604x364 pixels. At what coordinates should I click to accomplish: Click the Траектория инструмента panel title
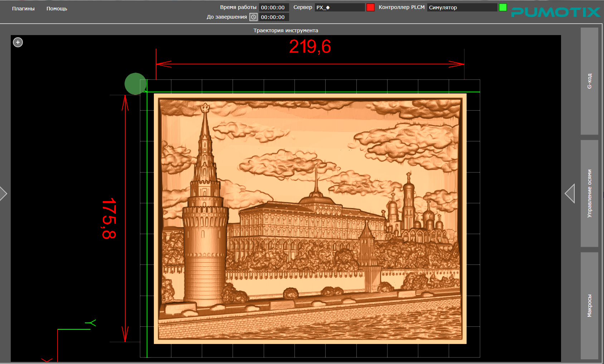(286, 30)
